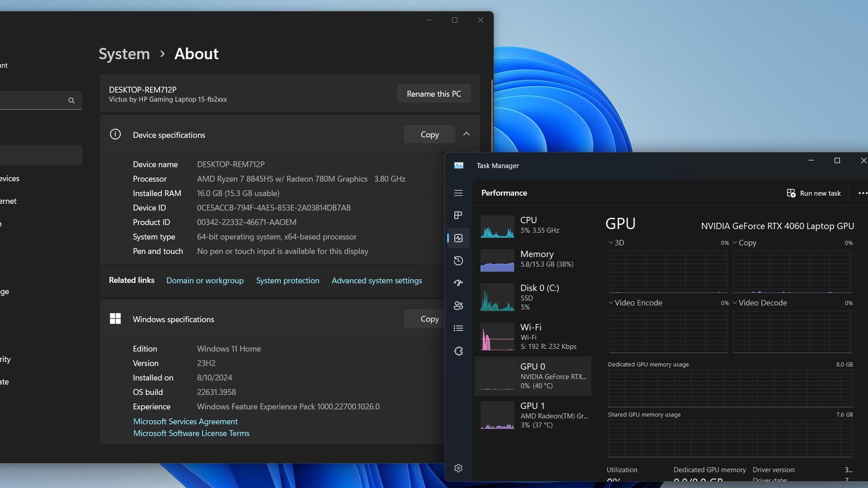Open App history icon in Task Manager
Screen dimensions: 868x488
click(x=458, y=261)
